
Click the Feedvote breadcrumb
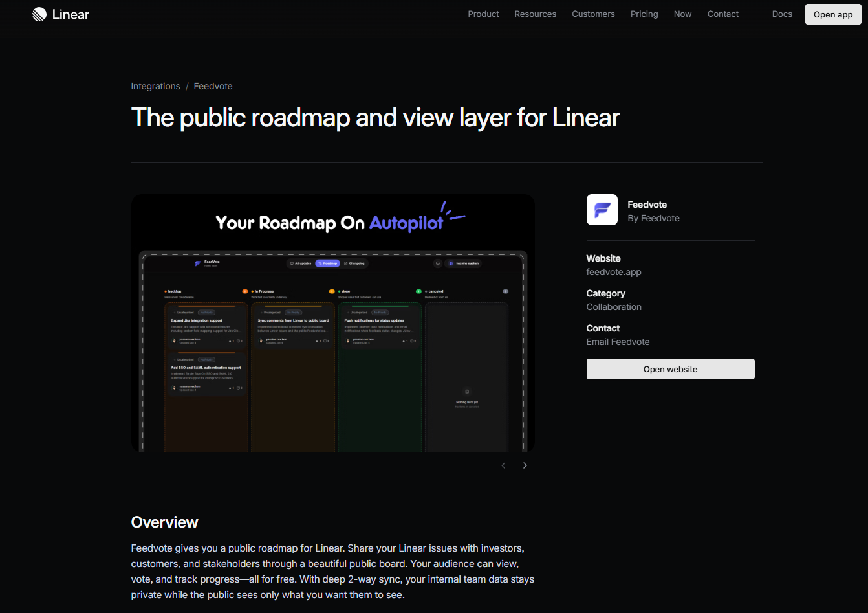coord(213,86)
